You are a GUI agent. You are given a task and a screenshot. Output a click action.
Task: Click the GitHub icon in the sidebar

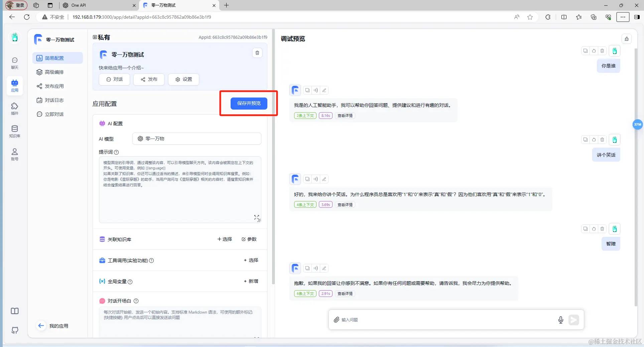pos(15,330)
